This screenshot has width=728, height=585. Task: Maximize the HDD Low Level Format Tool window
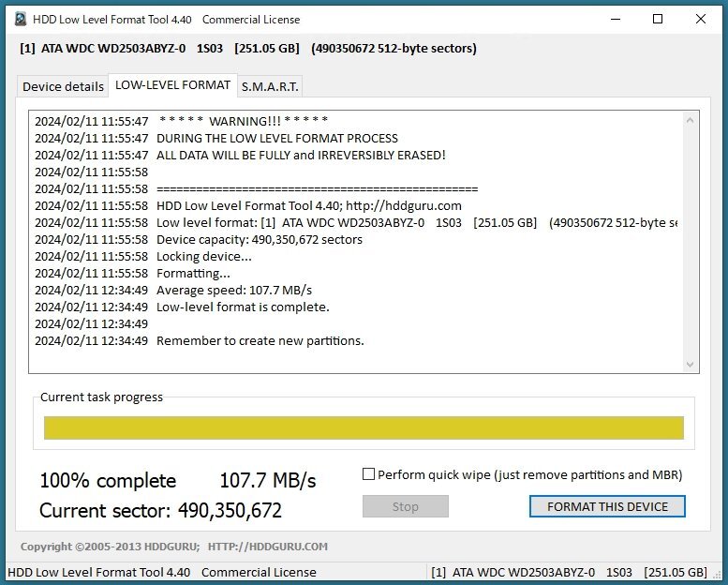coord(658,19)
